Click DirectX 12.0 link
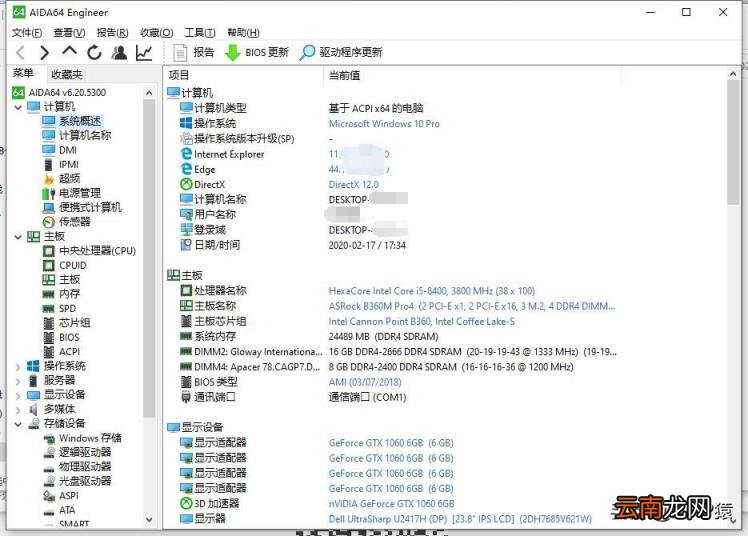Image resolution: width=748 pixels, height=536 pixels. (353, 185)
